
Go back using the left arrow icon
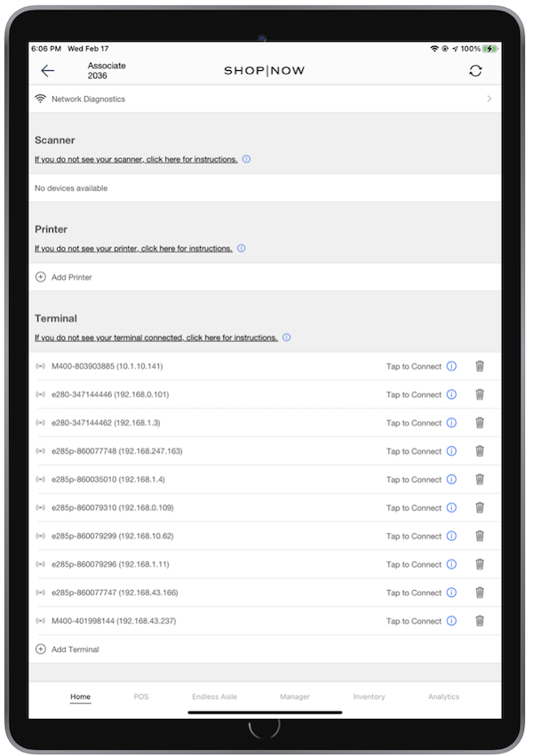[x=48, y=71]
